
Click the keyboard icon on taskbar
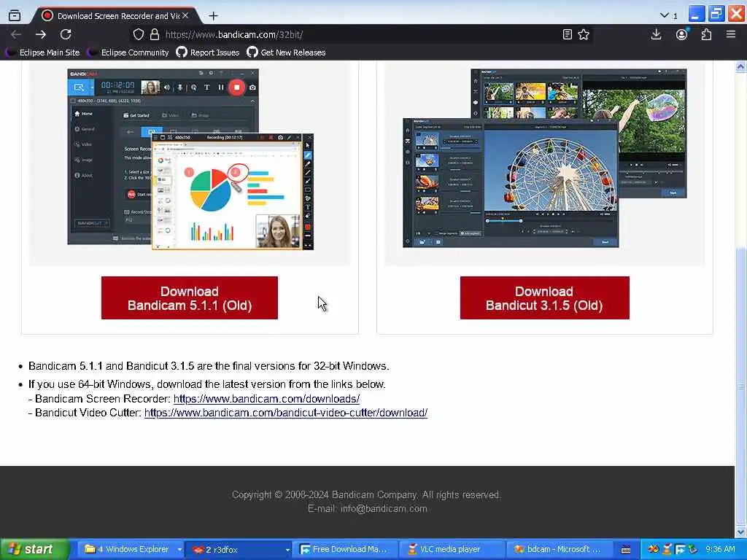coord(626,550)
